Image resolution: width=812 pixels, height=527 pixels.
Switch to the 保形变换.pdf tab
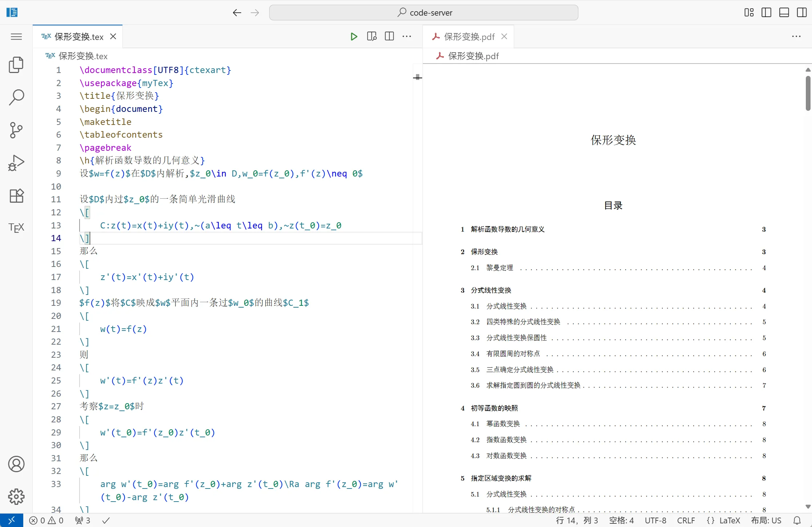(x=469, y=37)
